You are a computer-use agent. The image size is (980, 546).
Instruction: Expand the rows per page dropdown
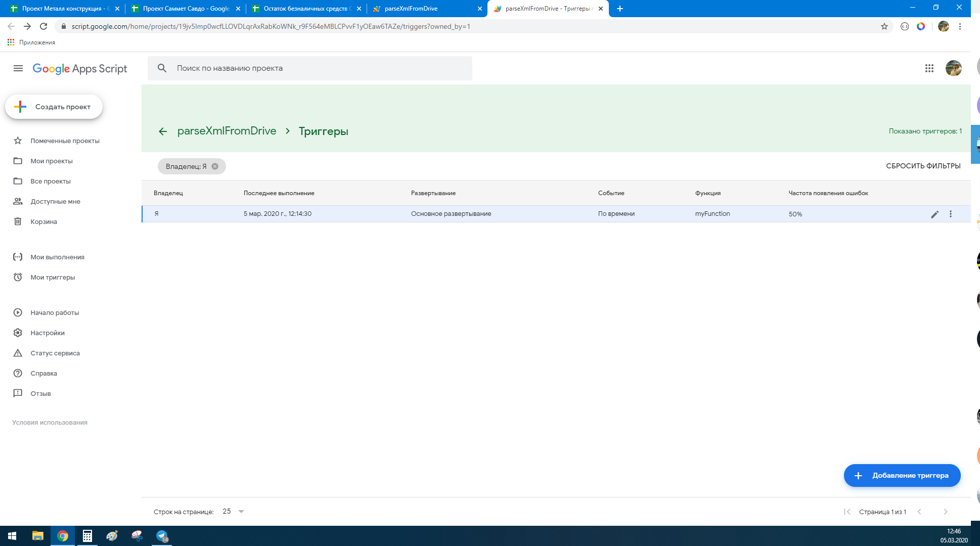point(241,512)
